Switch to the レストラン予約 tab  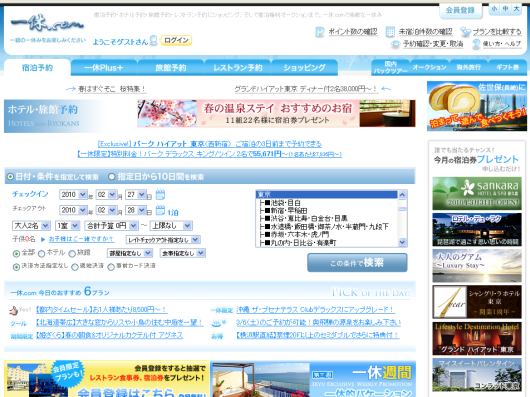tap(238, 68)
